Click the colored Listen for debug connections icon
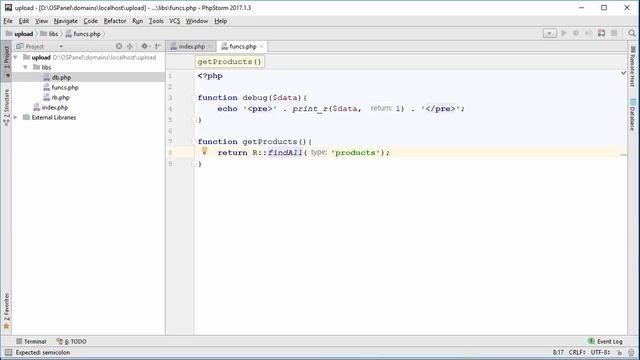 601,33
